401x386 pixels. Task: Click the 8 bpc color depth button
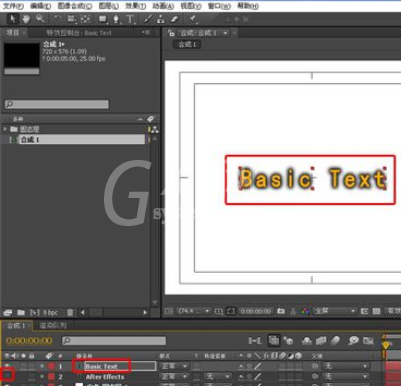pos(50,313)
